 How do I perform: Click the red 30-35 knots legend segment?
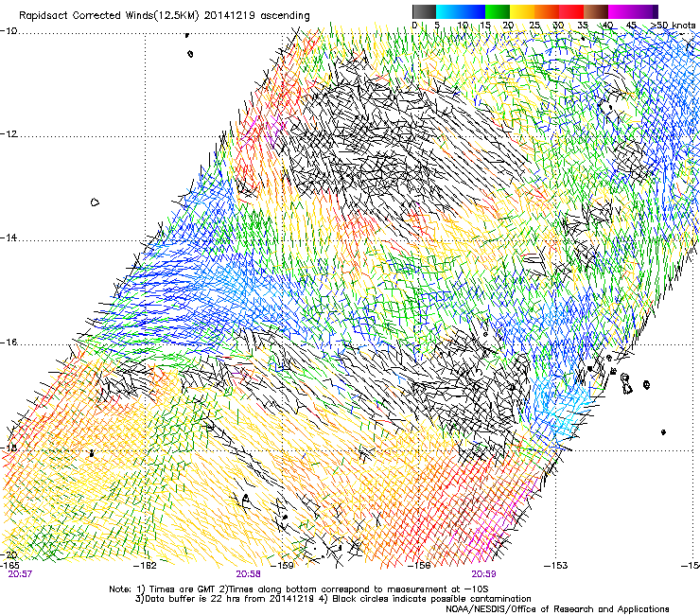coord(571,11)
